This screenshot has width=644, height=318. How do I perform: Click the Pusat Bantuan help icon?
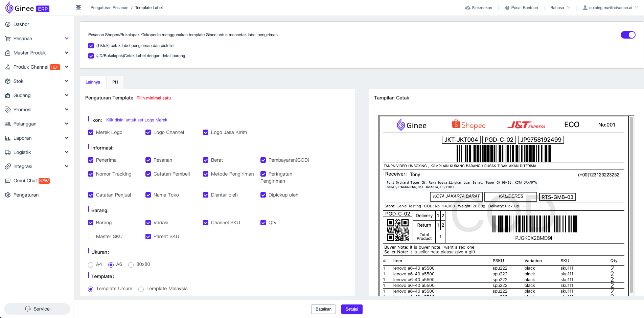(x=507, y=8)
